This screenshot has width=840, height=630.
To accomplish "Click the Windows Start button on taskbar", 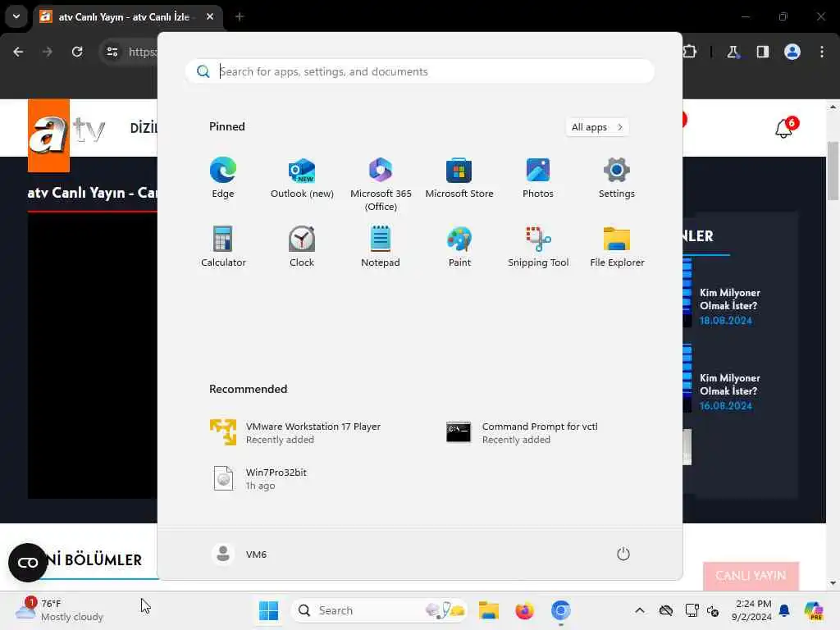I will [268, 610].
